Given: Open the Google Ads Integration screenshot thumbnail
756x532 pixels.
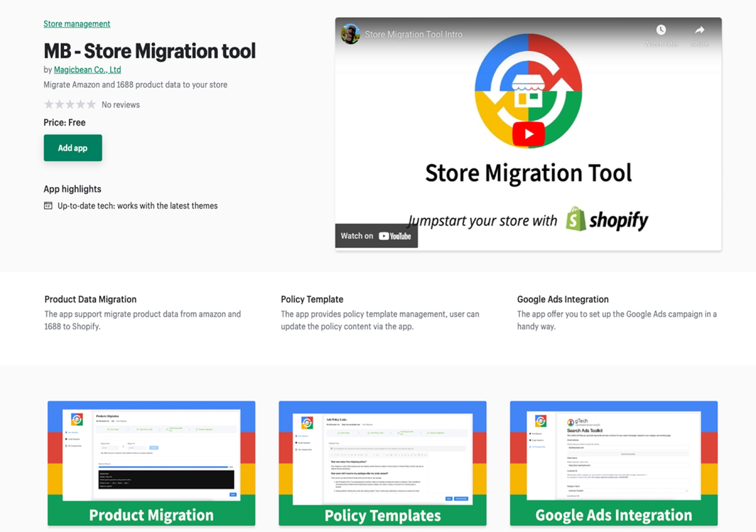Looking at the screenshot, I should (x=614, y=463).
